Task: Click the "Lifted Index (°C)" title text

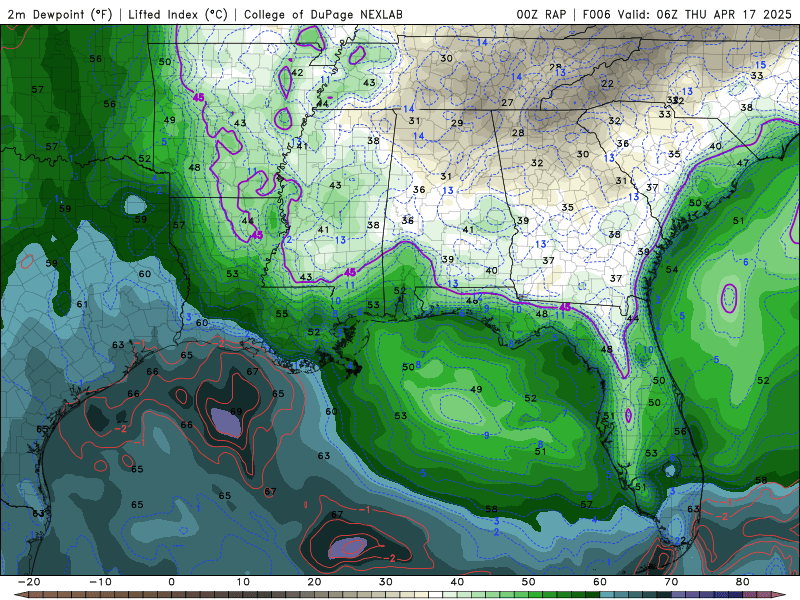Action: tap(178, 14)
